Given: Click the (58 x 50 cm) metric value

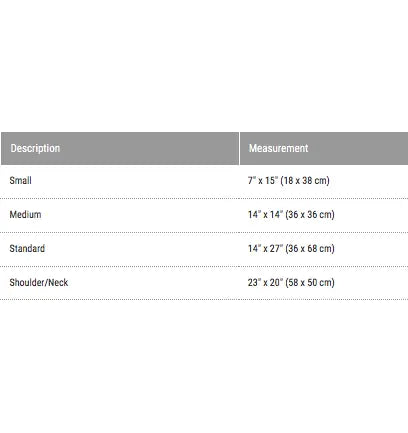Looking at the screenshot, I should (x=310, y=282).
